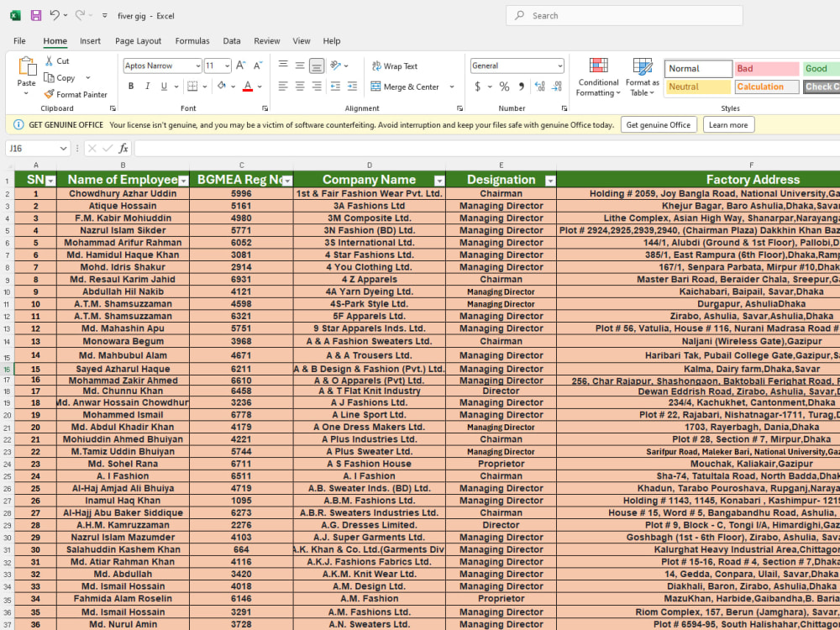Align text right

tap(318, 87)
